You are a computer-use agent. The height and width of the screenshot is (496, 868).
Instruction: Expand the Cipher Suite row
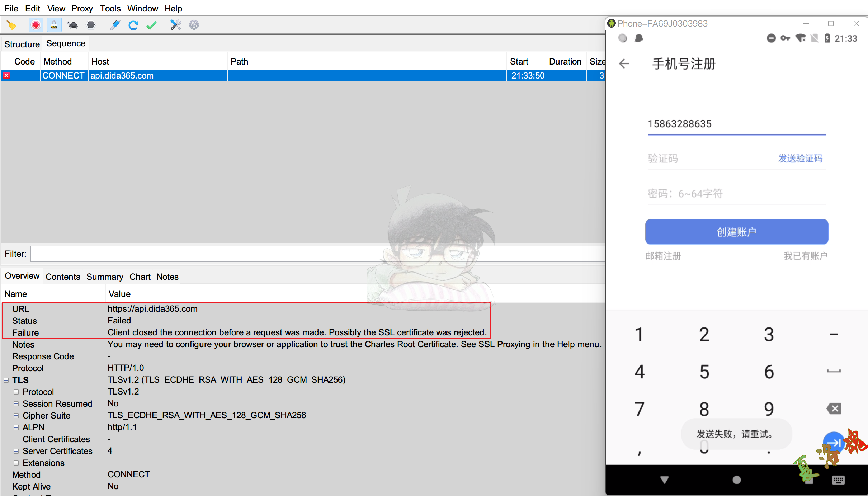[x=16, y=416]
